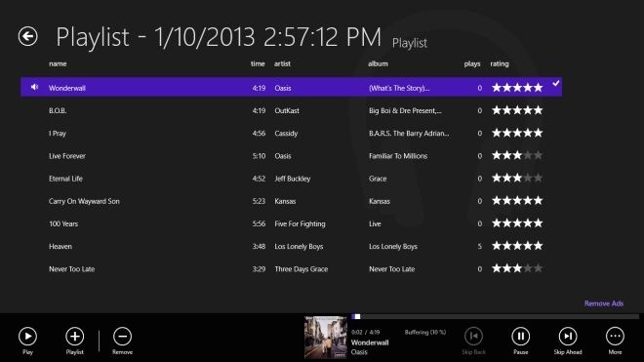644x362 pixels.
Task: Open the Wonderwall album art thumbnail
Action: [325, 337]
